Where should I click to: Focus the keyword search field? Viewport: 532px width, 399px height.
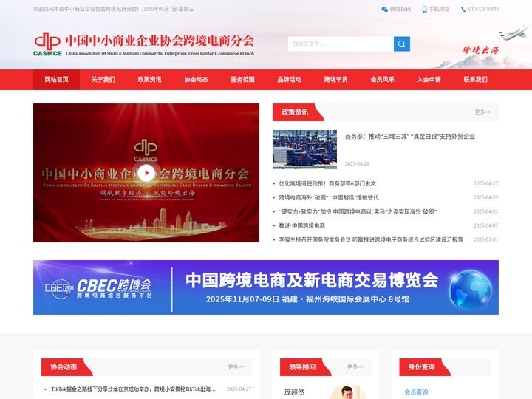[x=341, y=44]
